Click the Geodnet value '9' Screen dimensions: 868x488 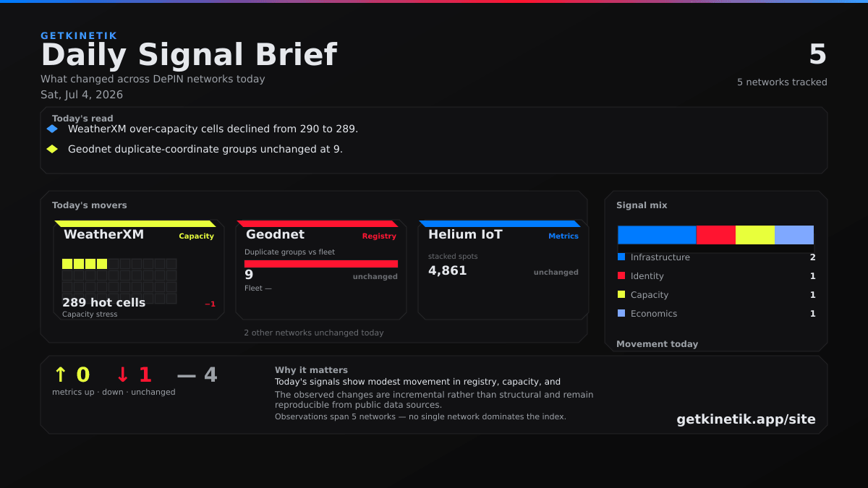249,275
